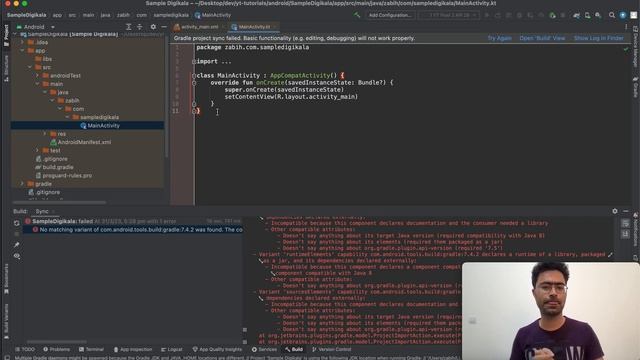Viewport: 640px width, 360px height.
Task: Expand the test folder
Action: (38, 151)
